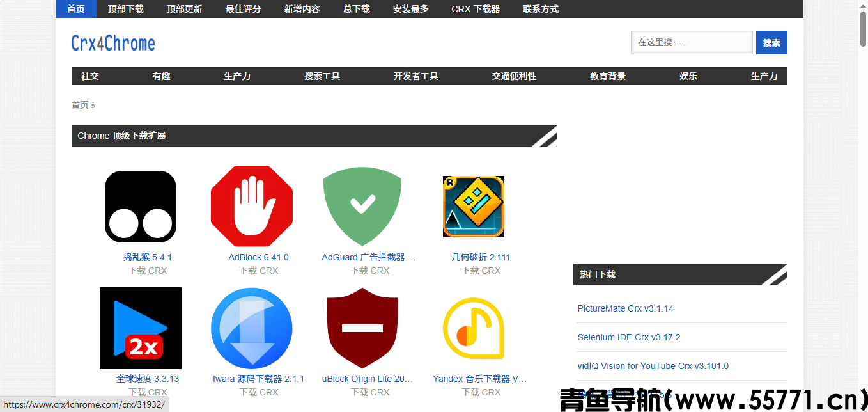
Task: Select the last 生产力 category after 娱乐
Action: point(764,76)
